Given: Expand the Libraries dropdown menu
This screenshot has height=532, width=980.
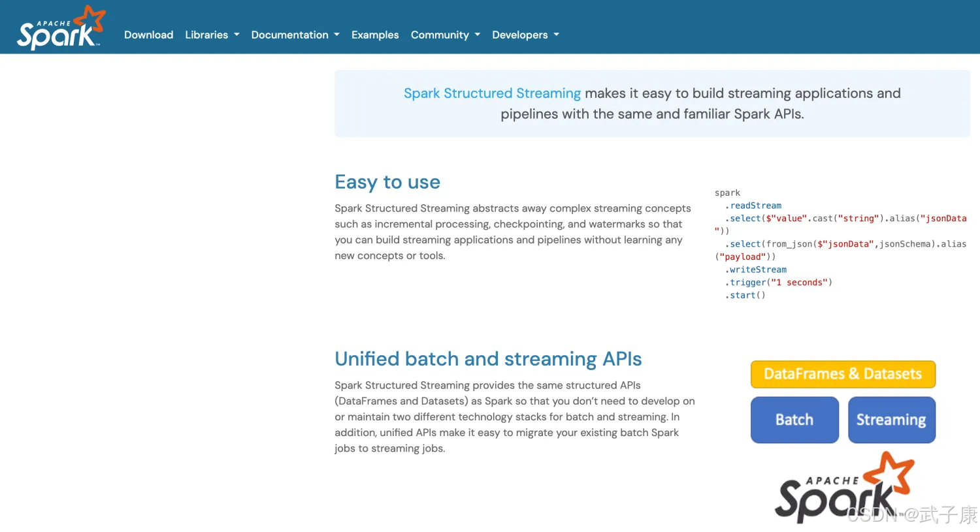Looking at the screenshot, I should [x=212, y=35].
